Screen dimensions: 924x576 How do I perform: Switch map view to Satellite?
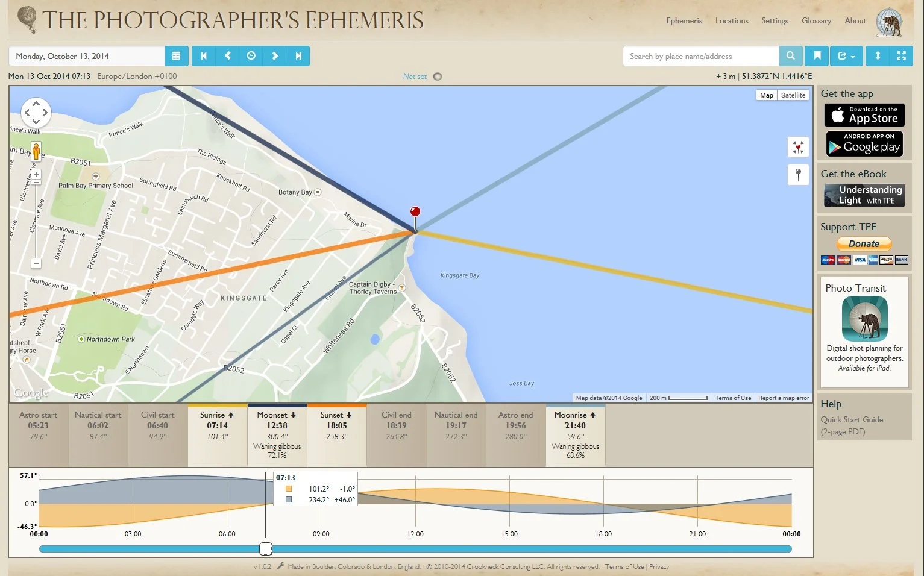point(793,95)
